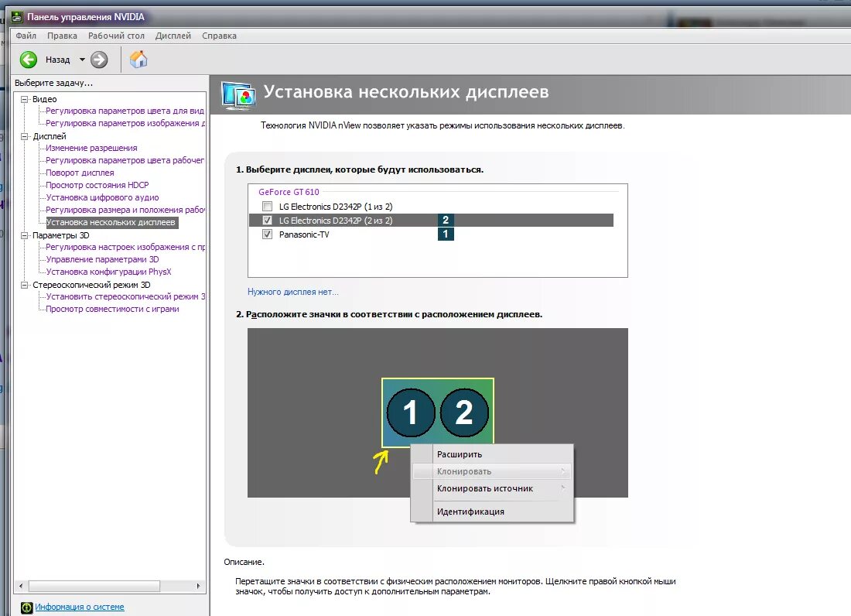Click the green Back arrow icon
This screenshot has width=851, height=616.
[x=28, y=60]
